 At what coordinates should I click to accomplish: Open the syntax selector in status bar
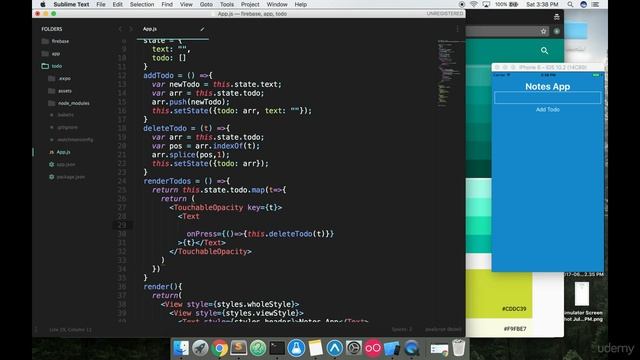pyautogui.click(x=442, y=329)
